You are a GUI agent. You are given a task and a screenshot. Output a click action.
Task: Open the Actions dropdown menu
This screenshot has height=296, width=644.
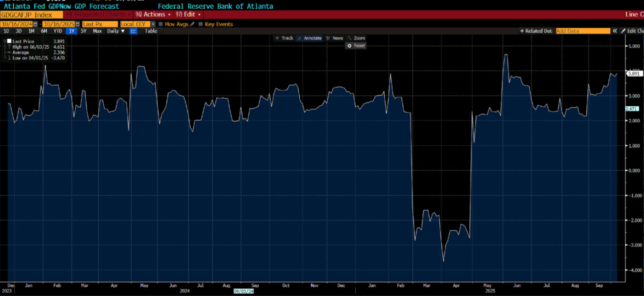(x=153, y=14)
